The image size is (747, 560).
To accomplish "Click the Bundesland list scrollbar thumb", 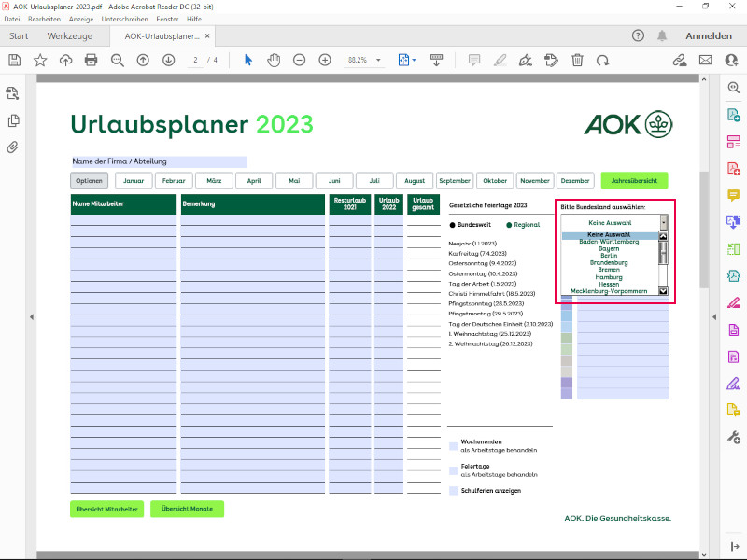I will tap(663, 252).
